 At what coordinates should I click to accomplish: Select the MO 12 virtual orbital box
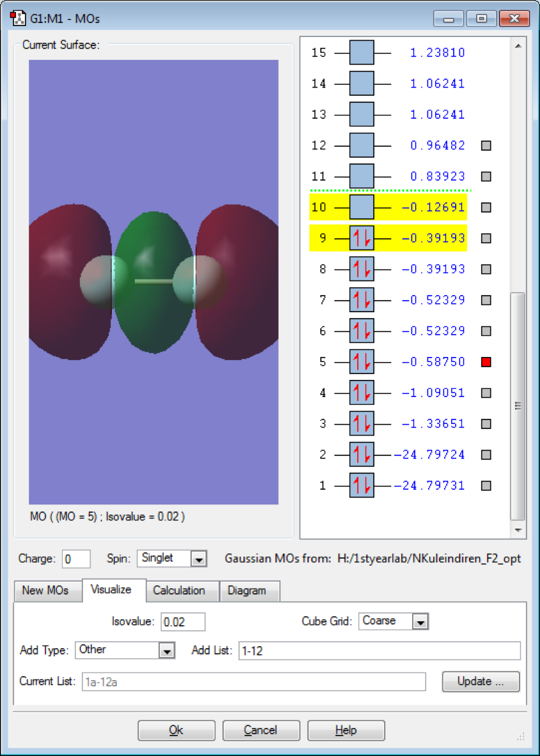click(x=362, y=146)
